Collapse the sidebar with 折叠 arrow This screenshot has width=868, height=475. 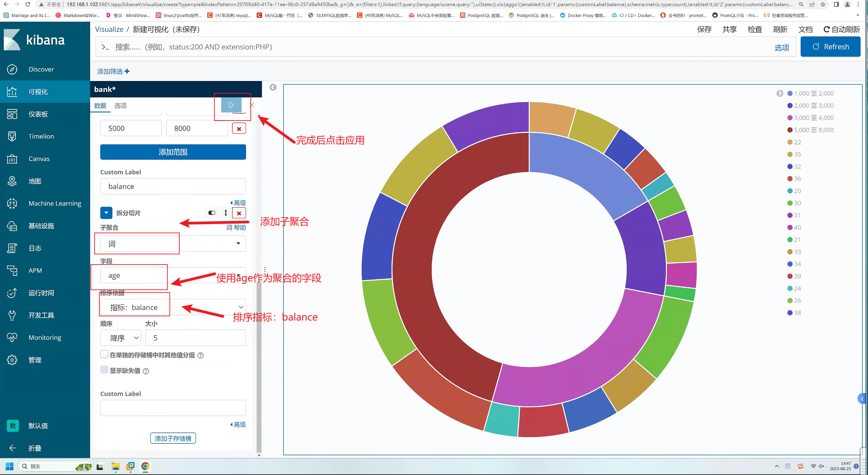(13, 448)
